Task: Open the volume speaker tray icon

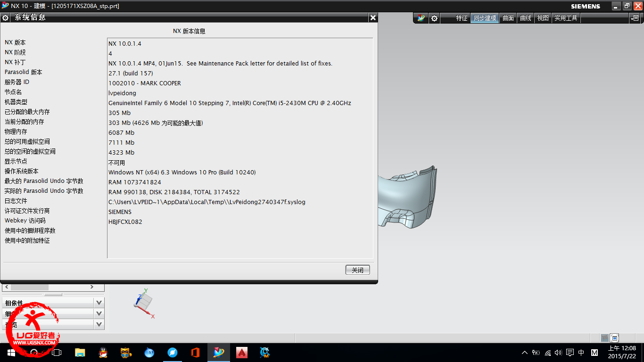Action: point(558,353)
